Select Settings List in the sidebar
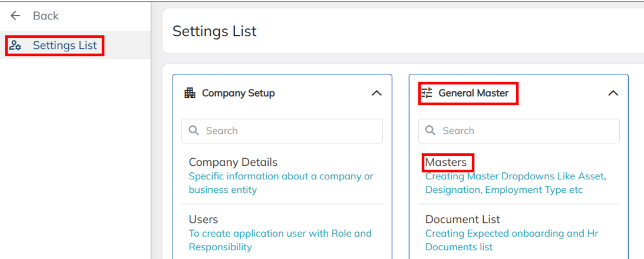This screenshot has width=644, height=259. click(x=64, y=45)
